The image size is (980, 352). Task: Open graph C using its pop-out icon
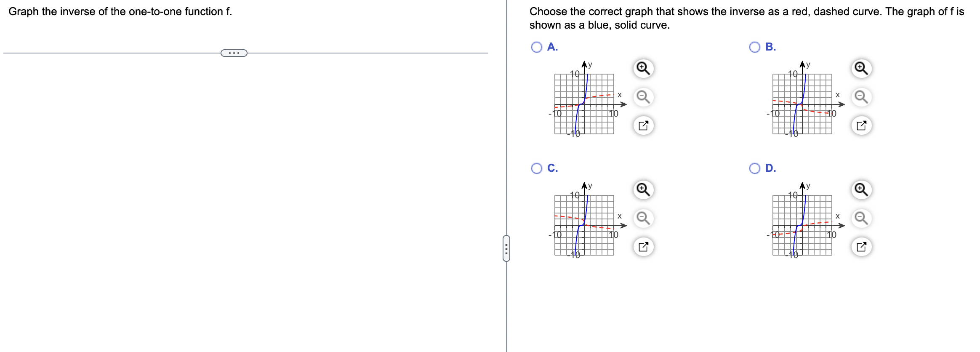click(x=643, y=246)
